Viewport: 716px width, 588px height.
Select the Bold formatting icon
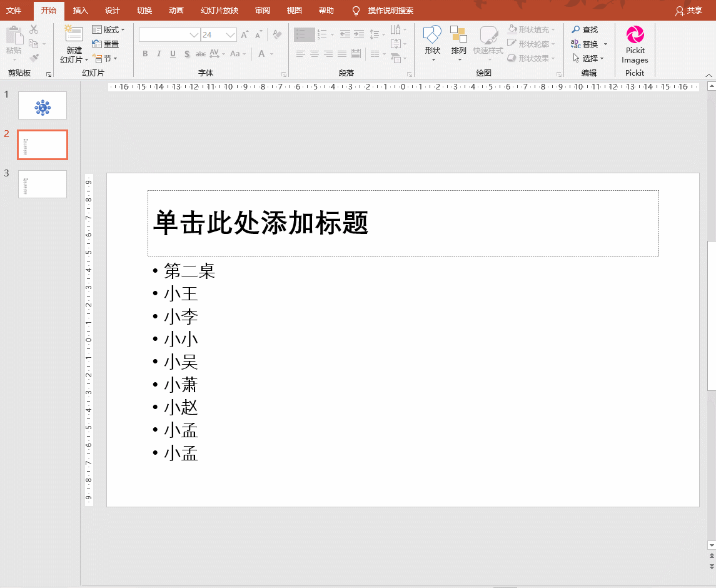pos(144,54)
